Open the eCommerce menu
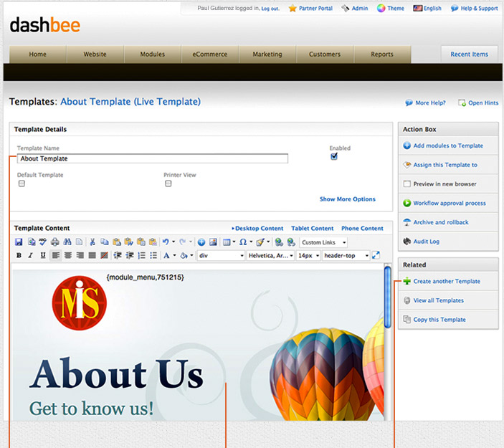 (210, 54)
